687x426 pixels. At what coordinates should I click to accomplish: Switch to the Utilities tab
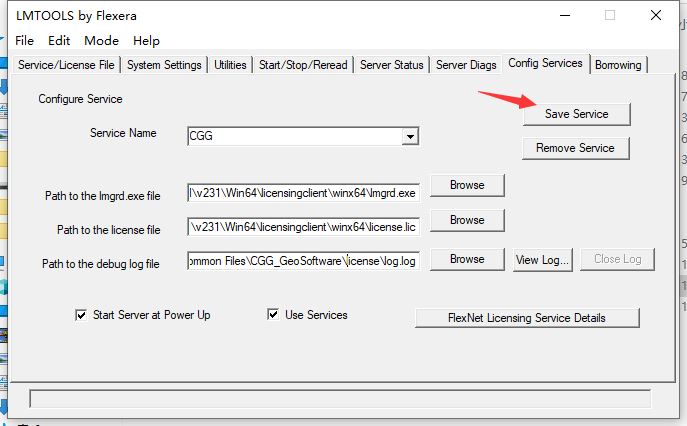click(x=230, y=65)
